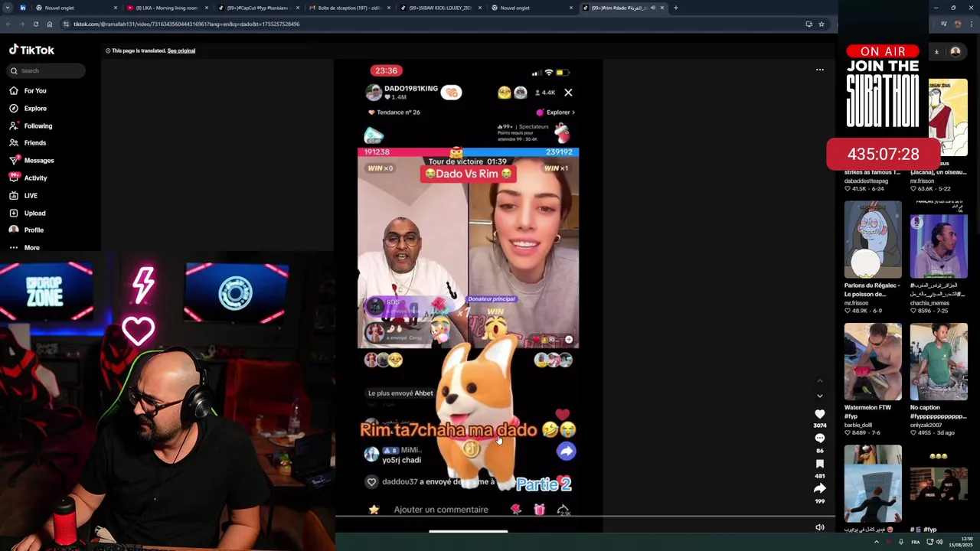Viewport: 980px width, 551px height.
Task: Like the video with heart icon
Action: click(x=819, y=414)
